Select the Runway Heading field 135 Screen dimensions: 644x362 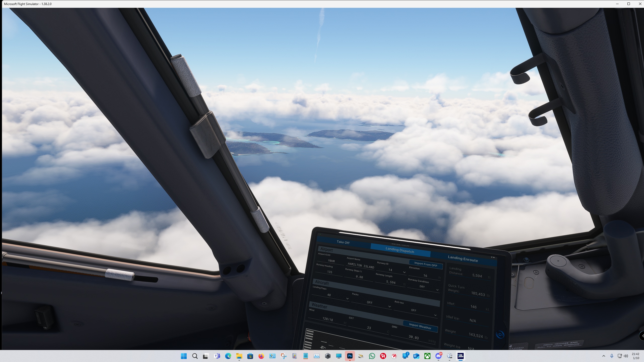click(x=329, y=272)
